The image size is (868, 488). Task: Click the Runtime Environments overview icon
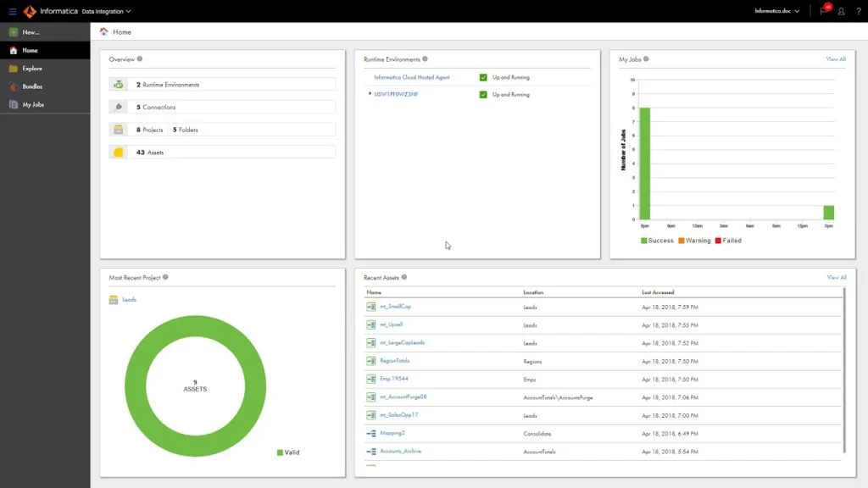pyautogui.click(x=119, y=85)
